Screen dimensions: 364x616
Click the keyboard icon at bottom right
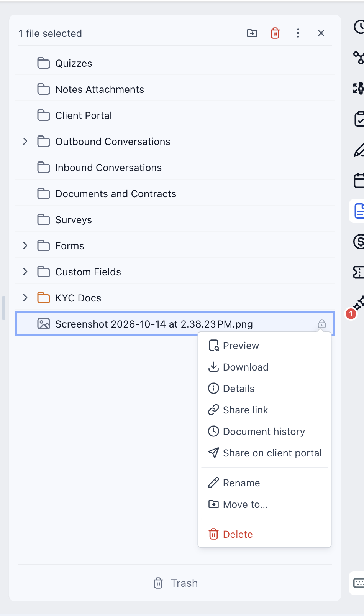point(359,583)
